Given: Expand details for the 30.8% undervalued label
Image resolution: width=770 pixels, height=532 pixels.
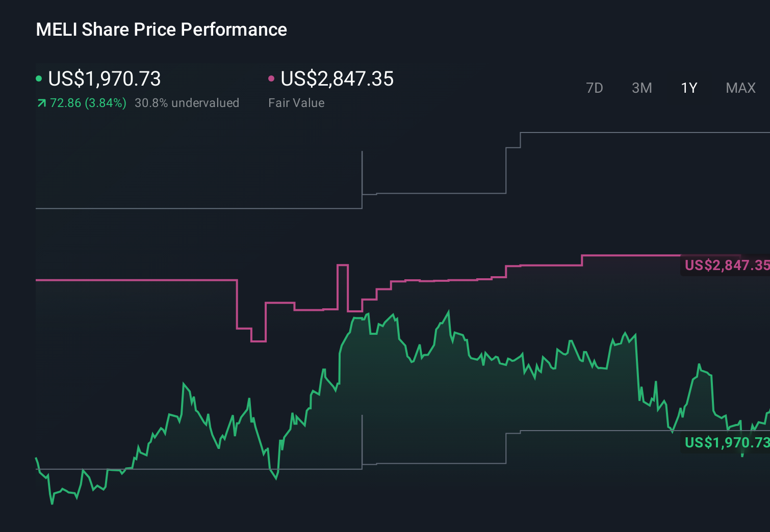Looking at the screenshot, I should (x=187, y=102).
